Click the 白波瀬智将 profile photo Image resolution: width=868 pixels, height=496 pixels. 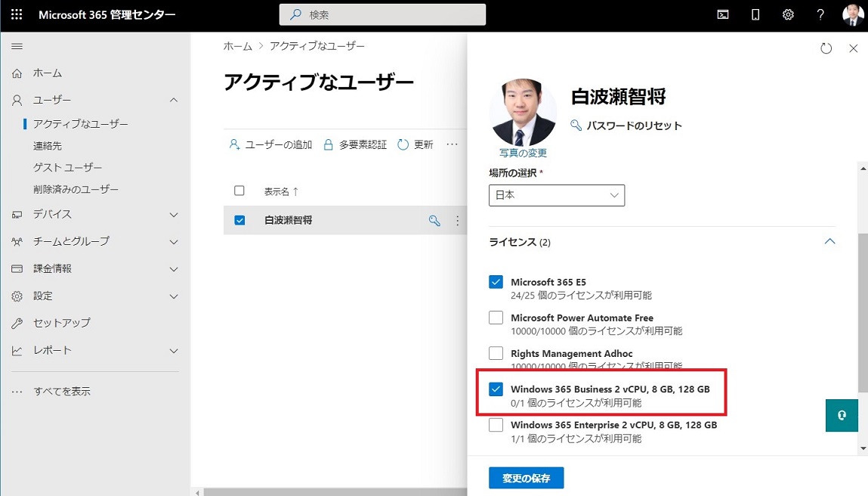point(523,112)
